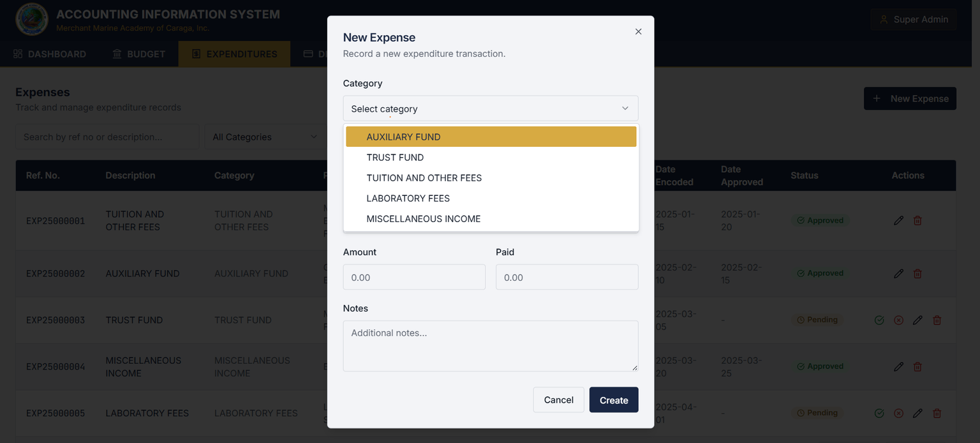Screen dimensions: 980x443
Task: Reject expense EXP25000003 with X icon
Action: pos(898,320)
